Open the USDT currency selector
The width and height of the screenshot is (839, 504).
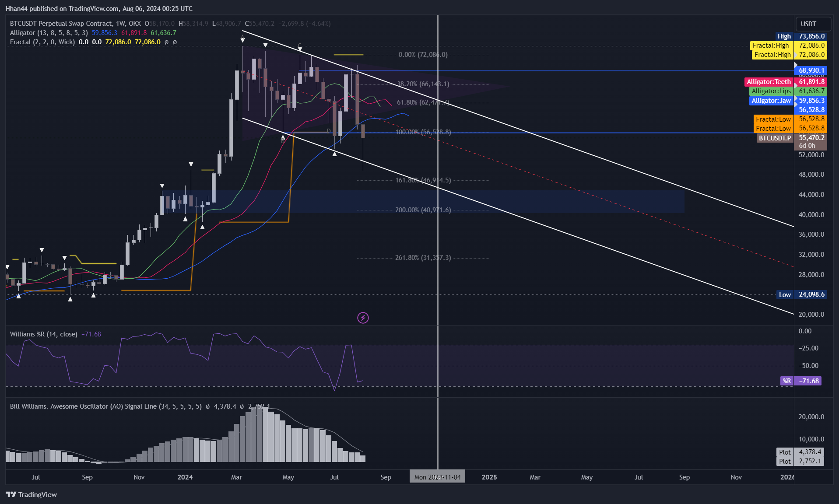point(813,24)
